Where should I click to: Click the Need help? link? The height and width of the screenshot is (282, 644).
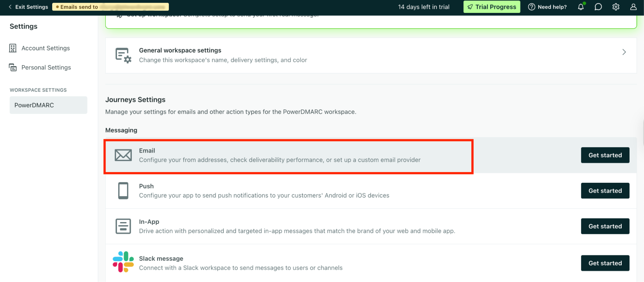547,7
